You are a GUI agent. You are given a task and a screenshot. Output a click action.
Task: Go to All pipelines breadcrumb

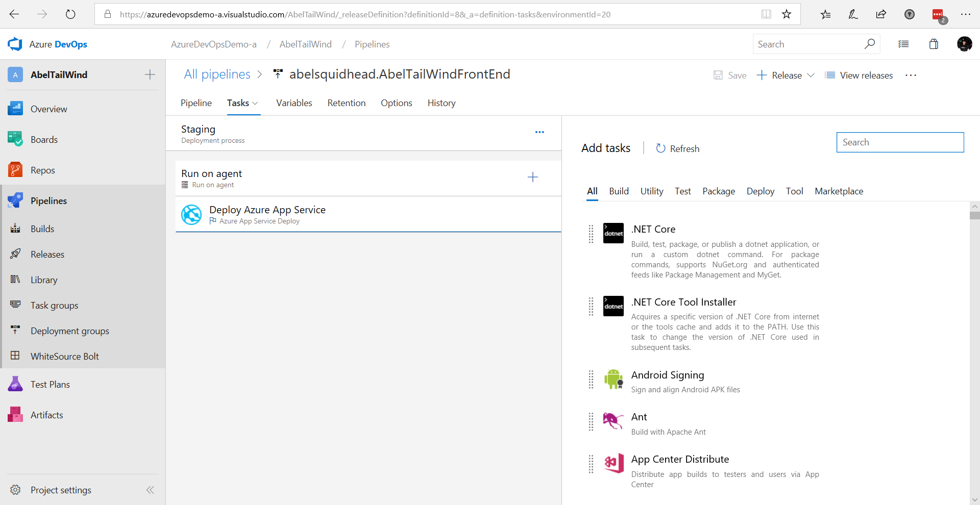217,74
